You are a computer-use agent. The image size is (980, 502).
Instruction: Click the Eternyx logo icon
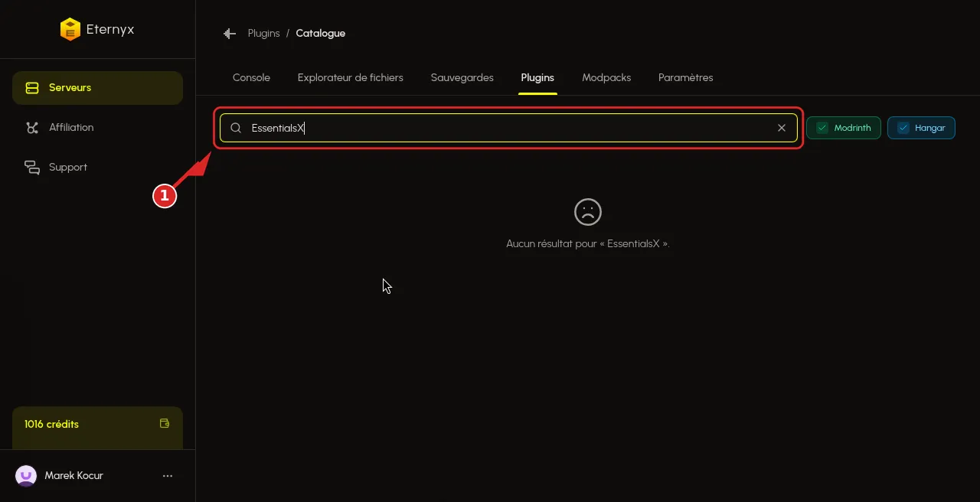70,29
